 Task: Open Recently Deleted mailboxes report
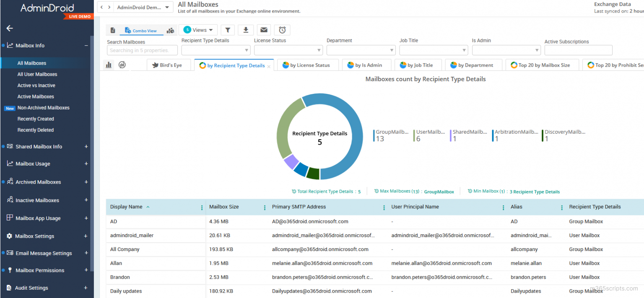pyautogui.click(x=36, y=130)
